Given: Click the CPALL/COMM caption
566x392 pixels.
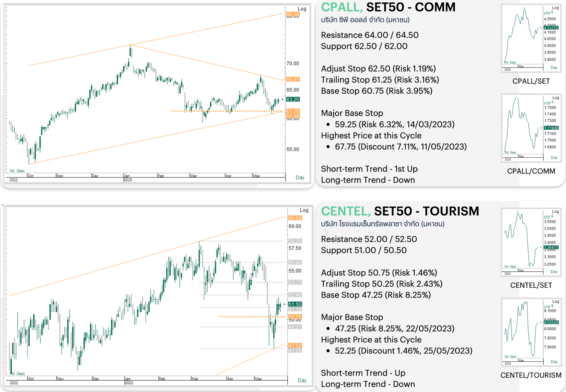Looking at the screenshot, I should 531,171.
